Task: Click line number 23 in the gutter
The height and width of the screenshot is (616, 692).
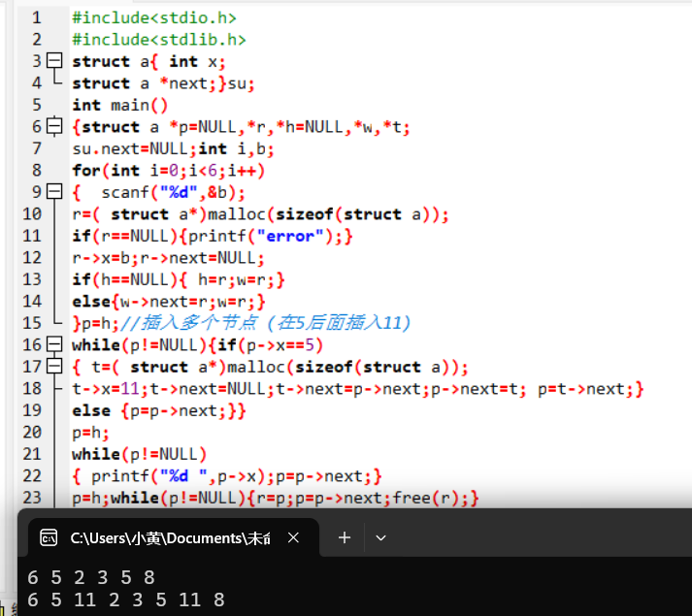Action: pos(32,498)
